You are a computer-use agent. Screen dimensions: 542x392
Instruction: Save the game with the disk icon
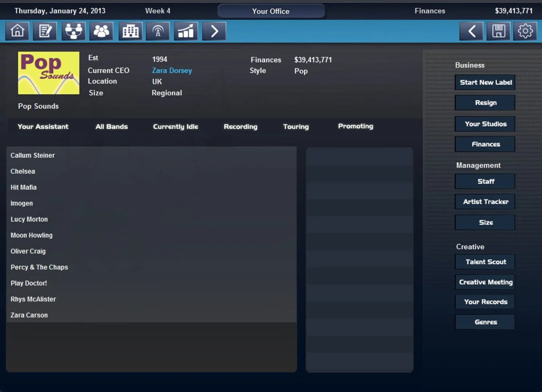point(498,31)
